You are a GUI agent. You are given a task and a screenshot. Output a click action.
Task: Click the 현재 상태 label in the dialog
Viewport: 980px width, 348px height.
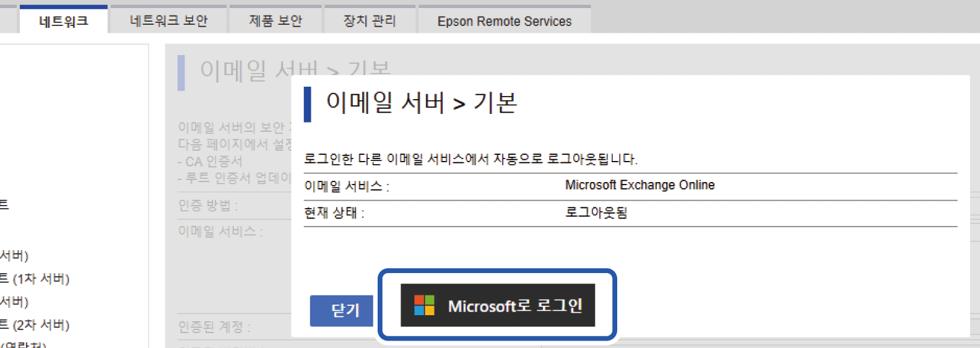pyautogui.click(x=334, y=213)
